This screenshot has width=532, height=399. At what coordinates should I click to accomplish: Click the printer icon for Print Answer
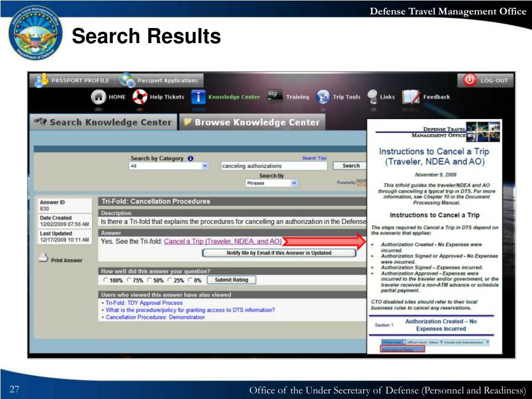(x=43, y=258)
